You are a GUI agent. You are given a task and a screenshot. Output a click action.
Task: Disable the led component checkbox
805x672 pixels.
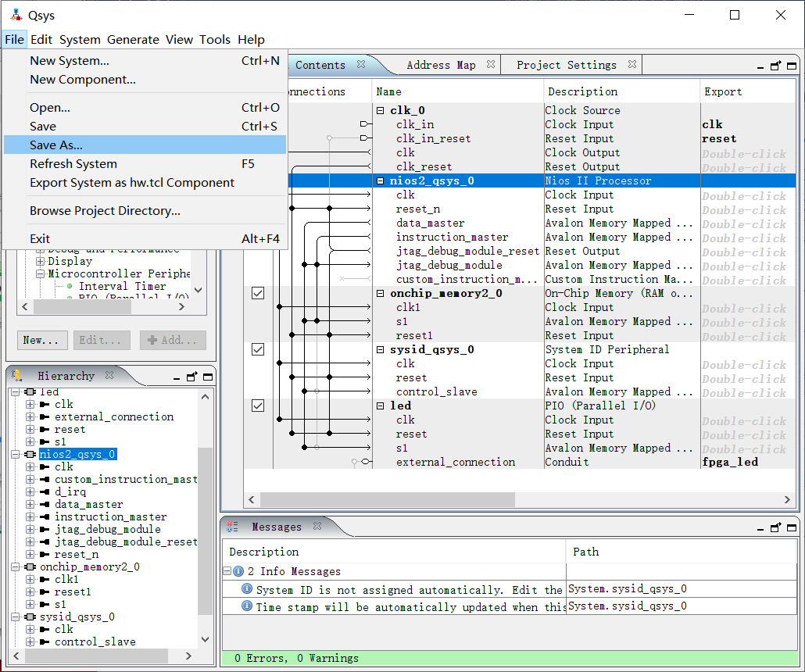coord(258,406)
